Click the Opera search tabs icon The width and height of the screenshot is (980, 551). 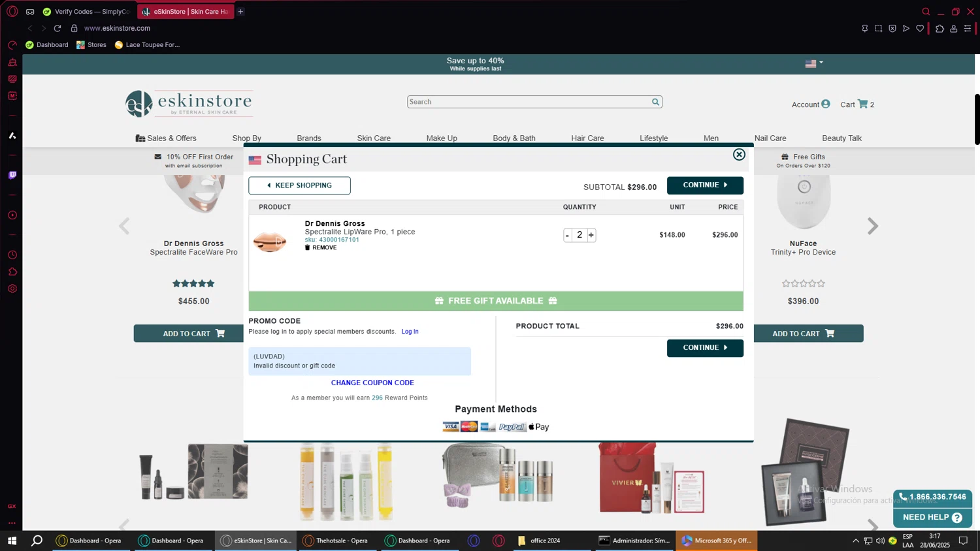[926, 12]
